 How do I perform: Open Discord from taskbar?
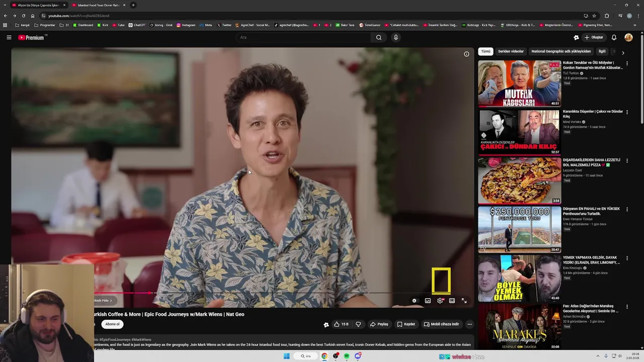coord(358,356)
